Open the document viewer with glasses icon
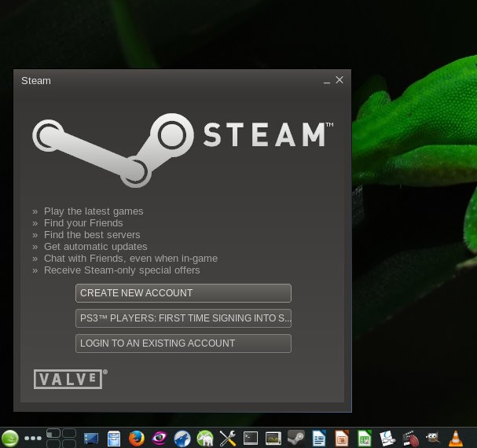Image resolution: width=477 pixels, height=448 pixels. 387,439
